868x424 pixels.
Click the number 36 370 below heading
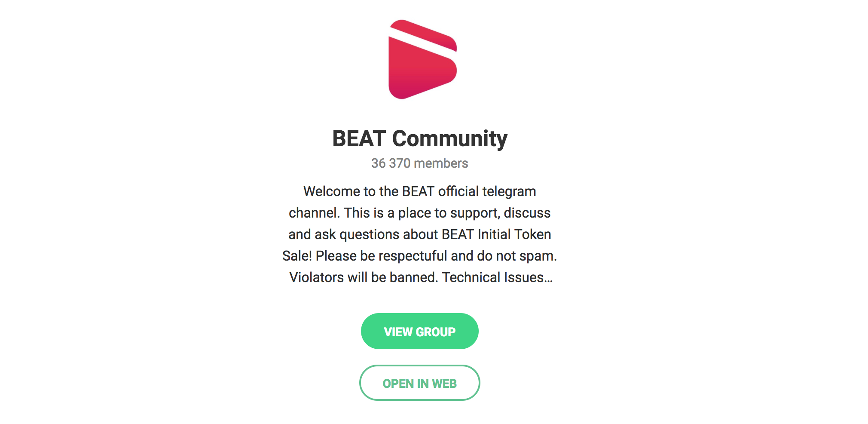(391, 163)
